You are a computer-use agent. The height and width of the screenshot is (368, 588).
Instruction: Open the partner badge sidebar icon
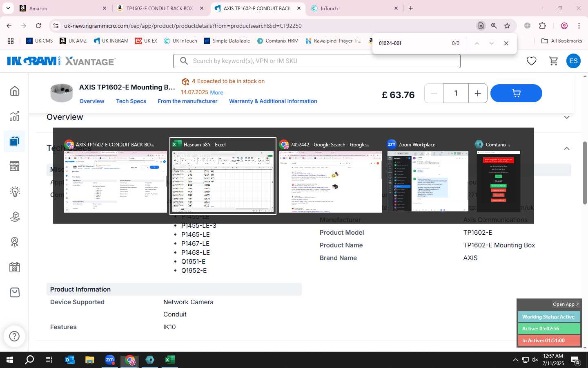click(15, 242)
